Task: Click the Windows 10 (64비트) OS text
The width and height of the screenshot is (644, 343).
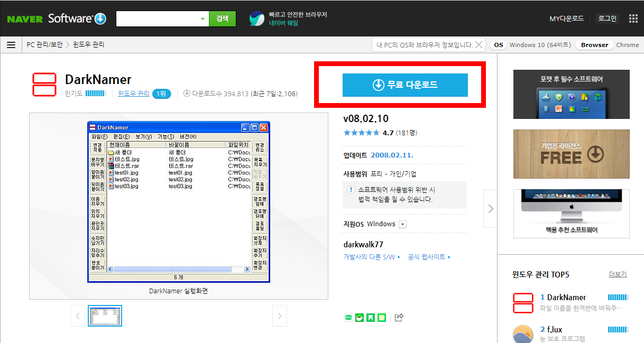Action: pos(540,45)
